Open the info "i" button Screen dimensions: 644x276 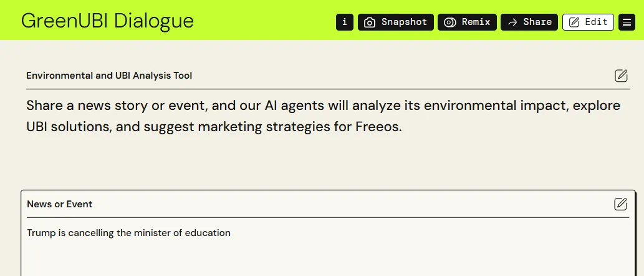pyautogui.click(x=345, y=22)
